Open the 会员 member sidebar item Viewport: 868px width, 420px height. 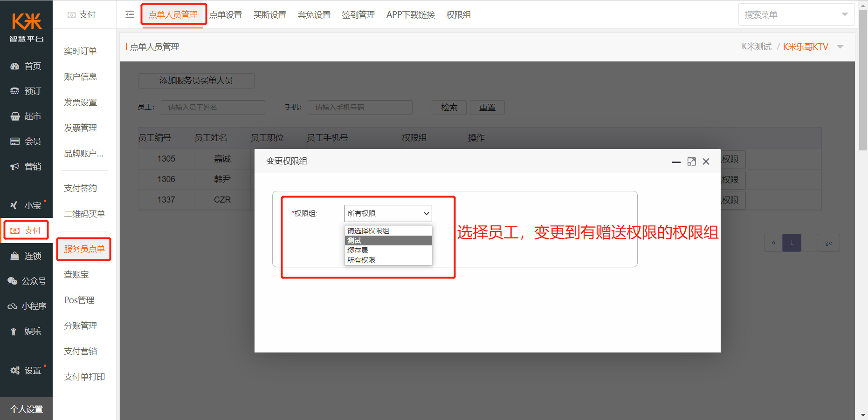point(26,142)
